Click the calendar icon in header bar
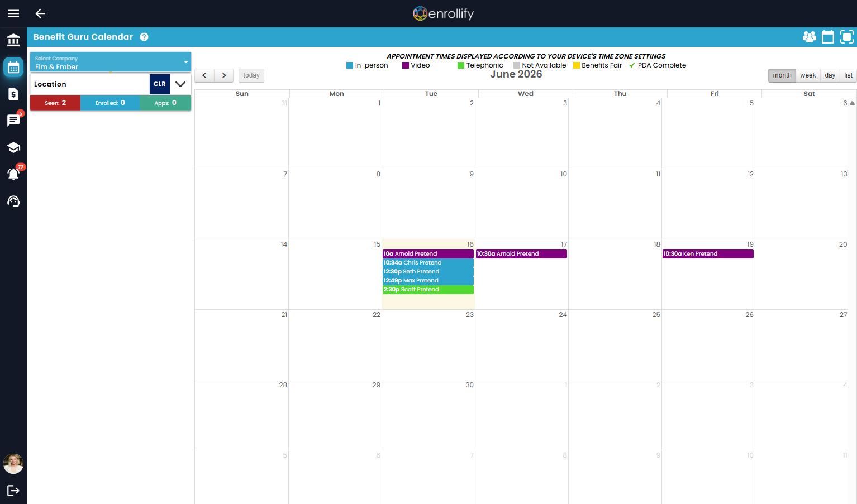 [828, 37]
